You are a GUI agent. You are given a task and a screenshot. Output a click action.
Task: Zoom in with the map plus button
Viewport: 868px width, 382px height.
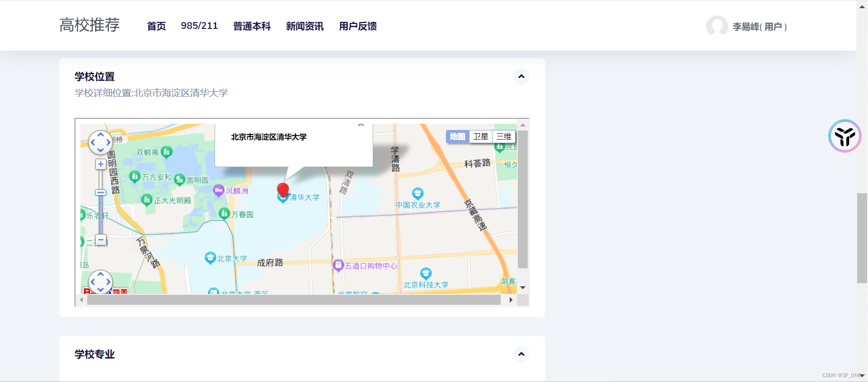click(101, 164)
